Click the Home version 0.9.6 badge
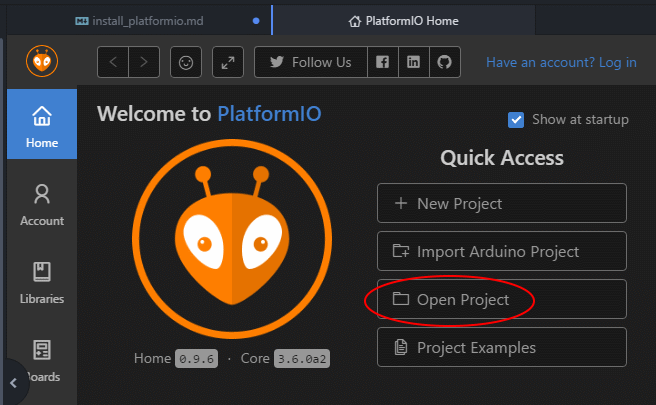Image resolution: width=656 pixels, height=405 pixels. click(x=196, y=359)
